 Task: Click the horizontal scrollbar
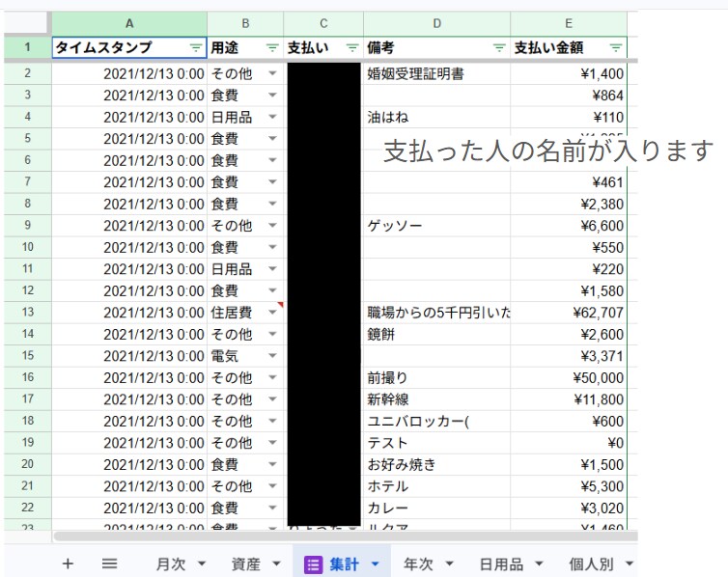pos(346,536)
